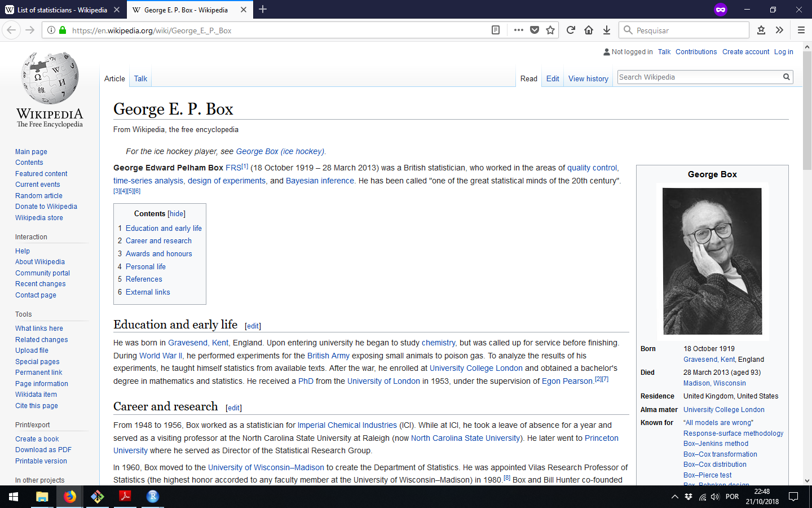Image resolution: width=812 pixels, height=508 pixels.
Task: Close the List of statisticians tab
Action: pos(116,10)
